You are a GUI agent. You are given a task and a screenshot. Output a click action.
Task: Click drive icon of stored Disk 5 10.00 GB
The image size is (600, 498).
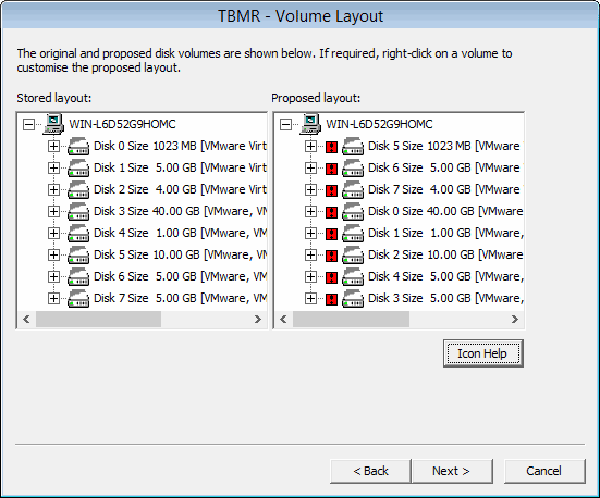[x=78, y=255]
